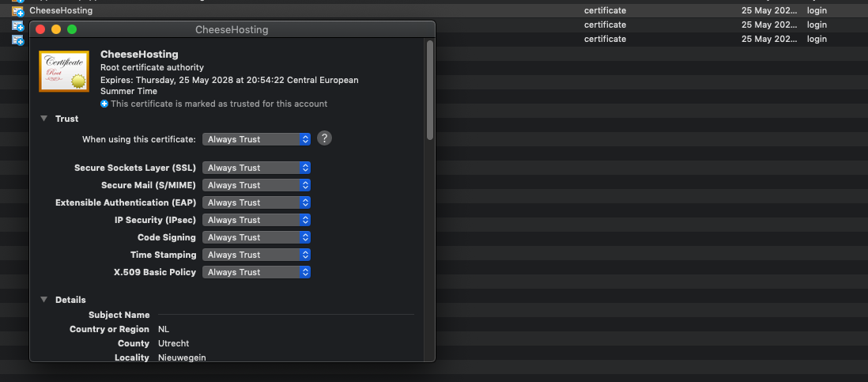
Task: Open the Secure Sockets Layer (SSL) trust dropdown
Action: coord(256,168)
